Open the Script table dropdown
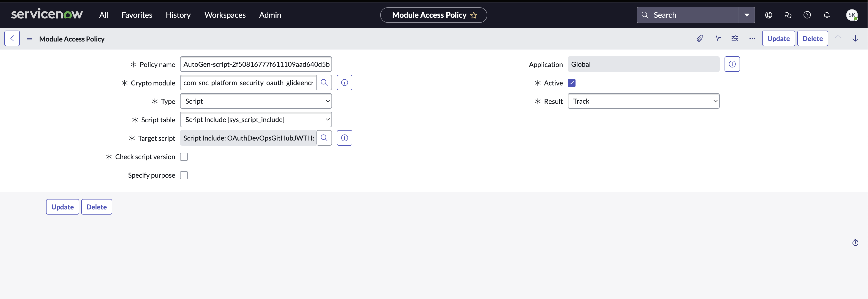 coord(256,119)
